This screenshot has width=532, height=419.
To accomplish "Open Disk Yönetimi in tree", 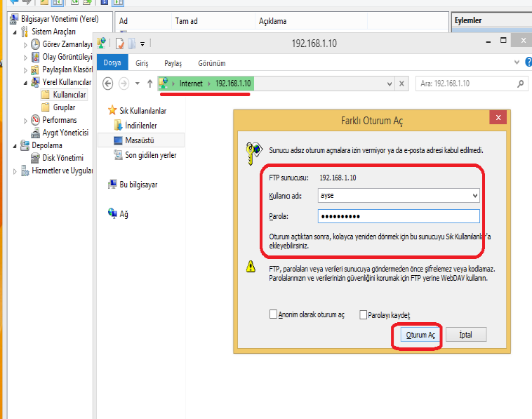I will click(62, 158).
